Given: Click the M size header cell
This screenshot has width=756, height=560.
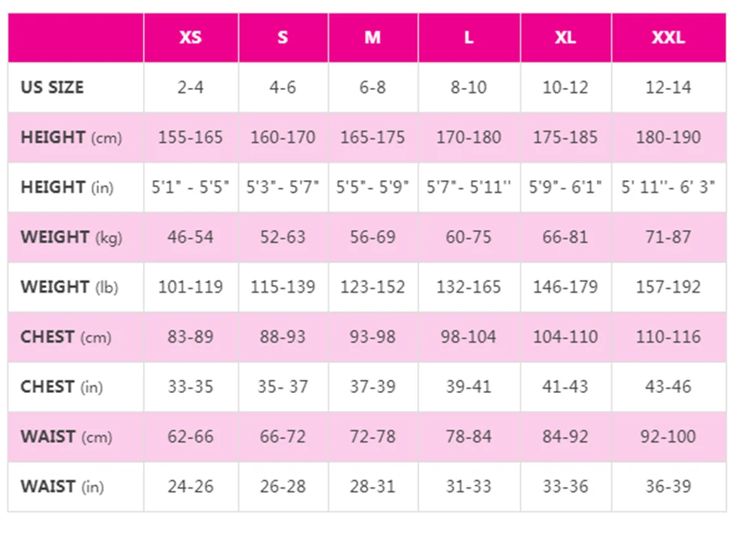Looking at the screenshot, I should click(373, 38).
